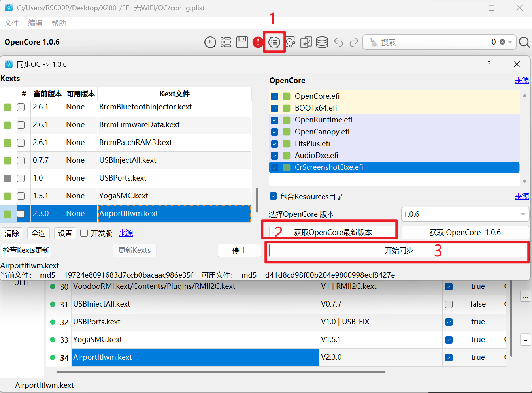The image size is (532, 393).
Task: Click the save floppy disk icon
Action: (x=242, y=42)
